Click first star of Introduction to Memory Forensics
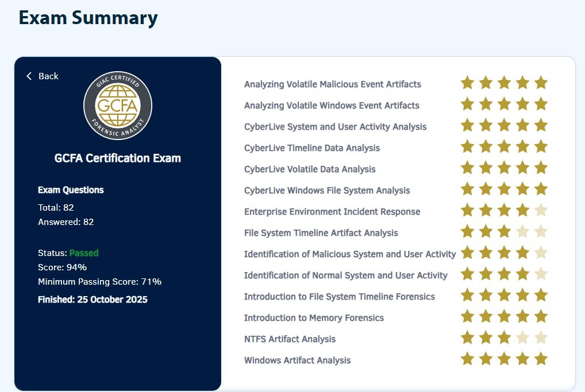 467,316
